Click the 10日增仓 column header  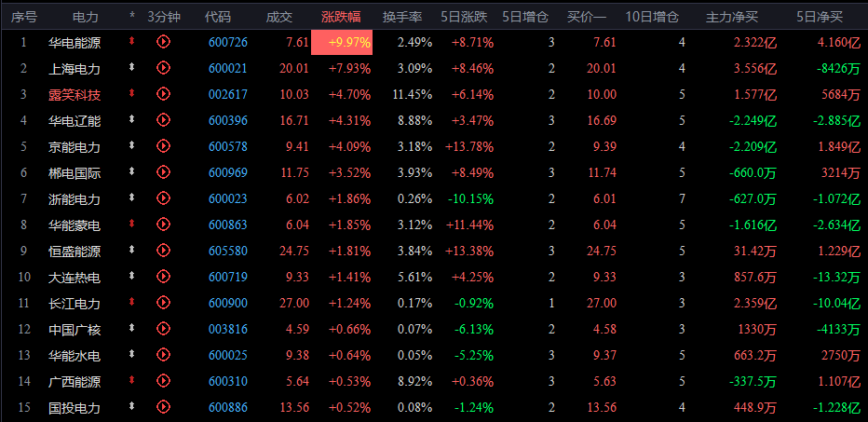pyautogui.click(x=652, y=17)
